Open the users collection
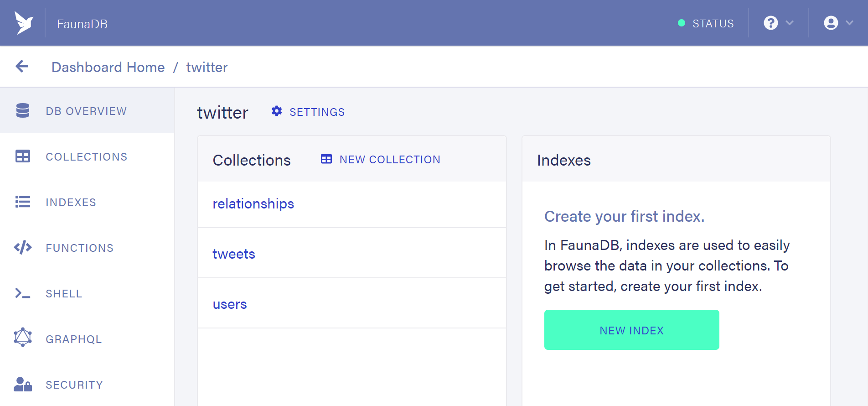The image size is (868, 406). (x=230, y=304)
